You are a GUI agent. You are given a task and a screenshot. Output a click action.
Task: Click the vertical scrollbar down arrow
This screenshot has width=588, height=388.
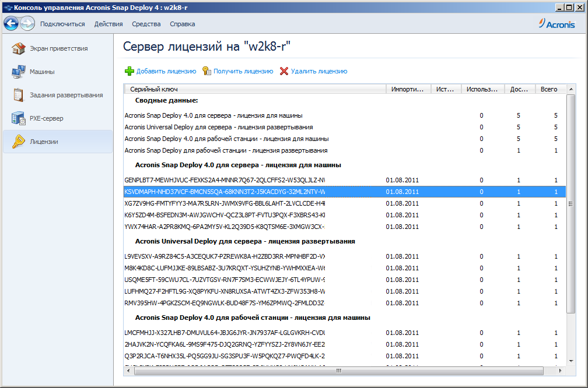click(570, 361)
